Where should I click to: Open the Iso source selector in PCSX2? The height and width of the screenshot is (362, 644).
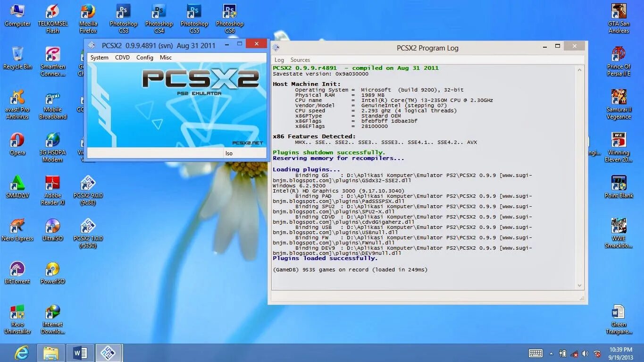[229, 153]
